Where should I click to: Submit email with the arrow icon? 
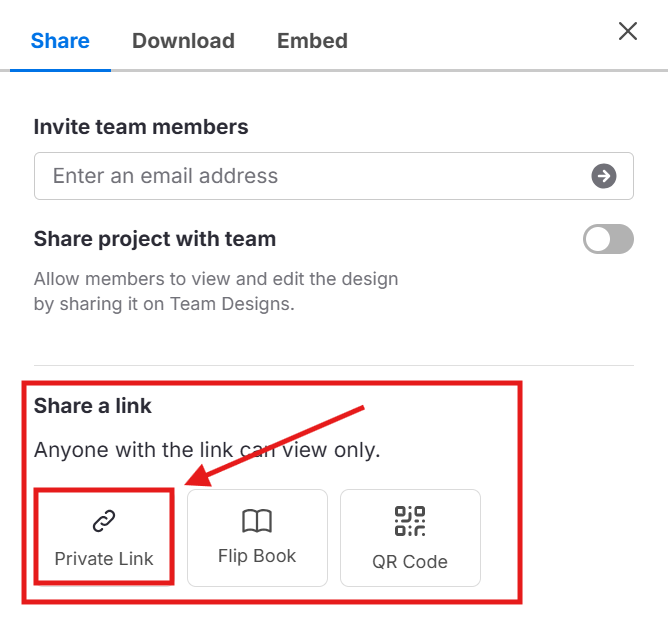603,176
